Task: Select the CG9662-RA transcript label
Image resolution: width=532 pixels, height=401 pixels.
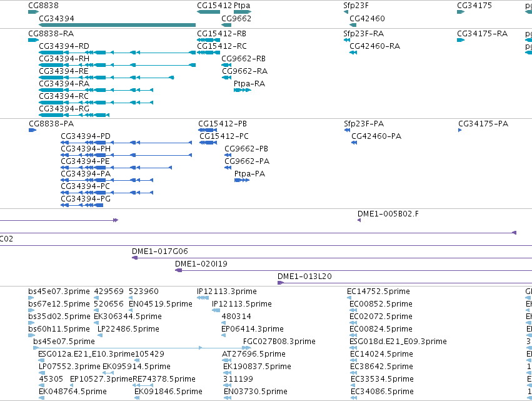Action: tap(244, 71)
